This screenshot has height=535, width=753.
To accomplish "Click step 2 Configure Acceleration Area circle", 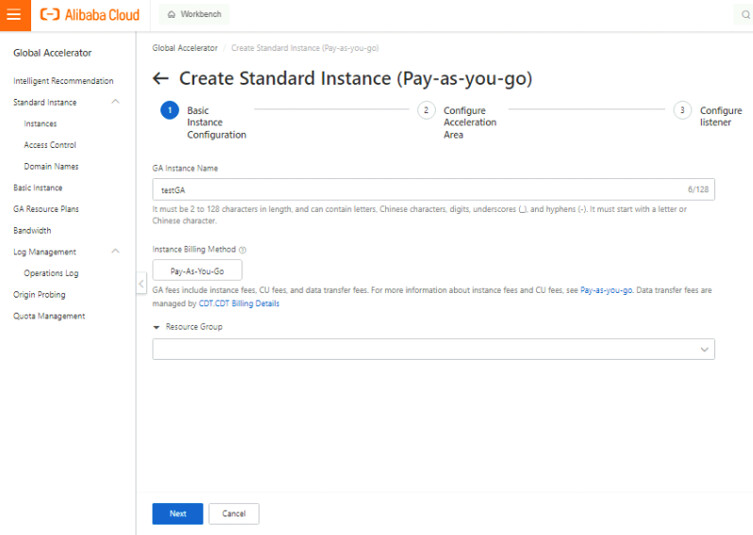I will point(426,110).
